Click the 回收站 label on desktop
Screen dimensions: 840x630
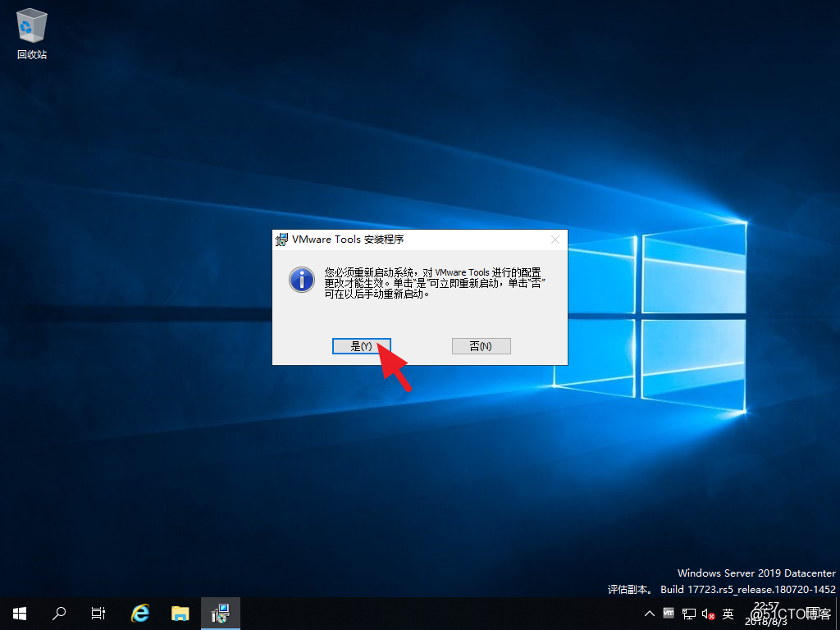coord(32,55)
